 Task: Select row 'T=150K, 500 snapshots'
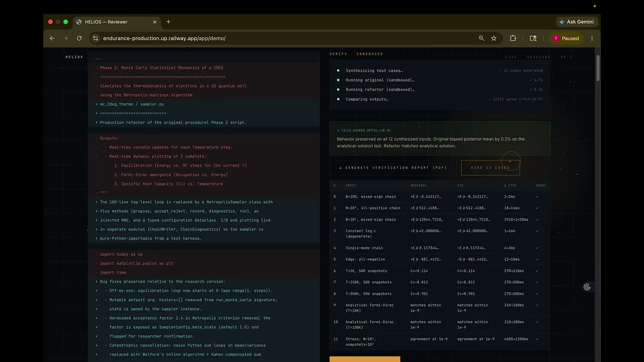point(440,282)
